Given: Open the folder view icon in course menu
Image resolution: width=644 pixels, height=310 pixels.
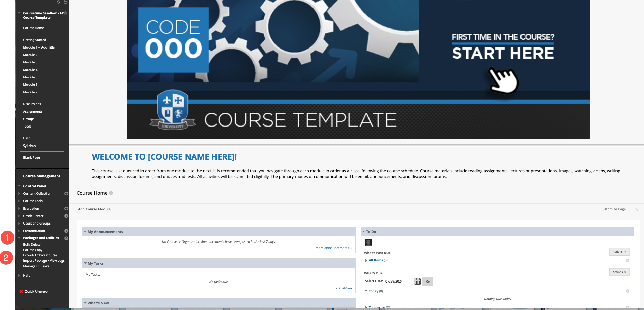Looking at the screenshot, I should (65, 2).
